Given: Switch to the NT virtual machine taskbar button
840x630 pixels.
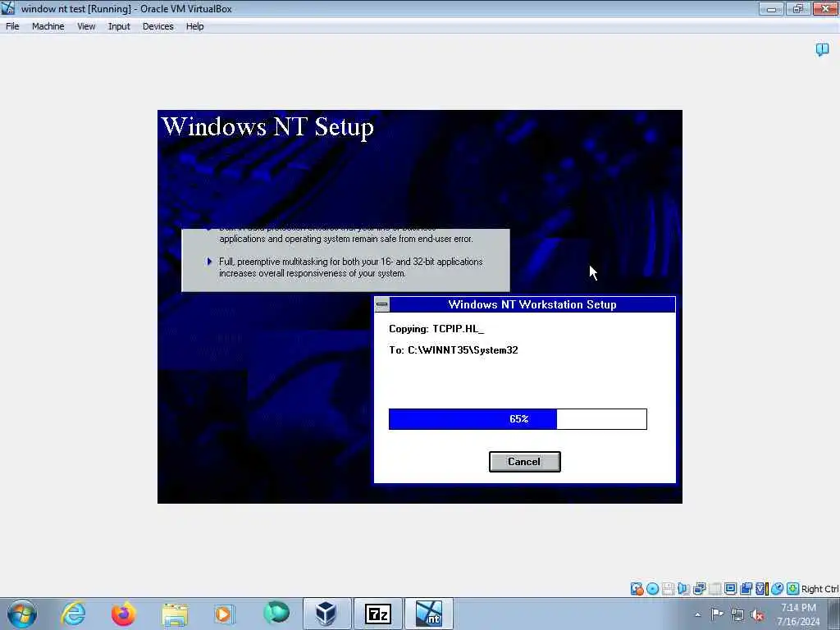Looking at the screenshot, I should pos(429,614).
